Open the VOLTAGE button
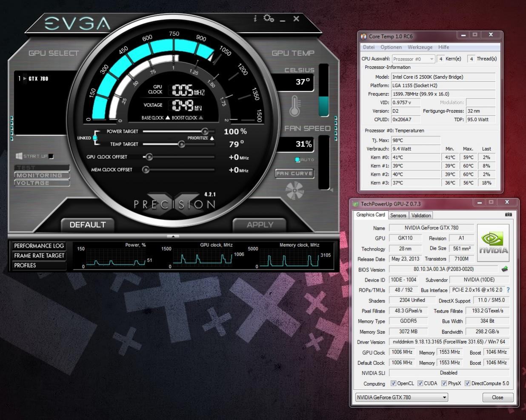The width and height of the screenshot is (526, 420). pos(42,183)
